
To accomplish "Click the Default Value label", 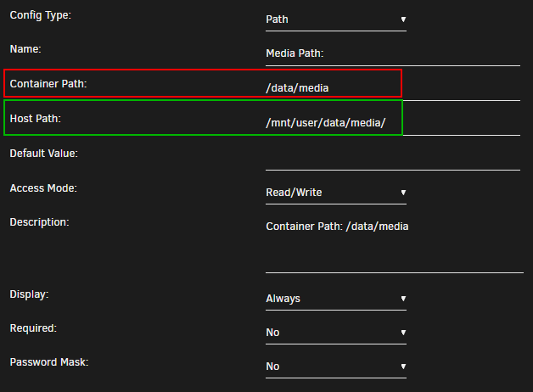I will coord(43,154).
